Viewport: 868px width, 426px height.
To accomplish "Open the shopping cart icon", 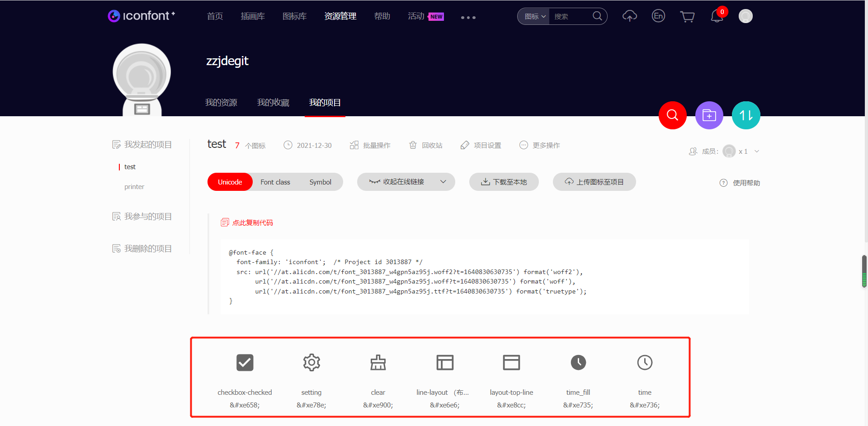I will (x=687, y=16).
